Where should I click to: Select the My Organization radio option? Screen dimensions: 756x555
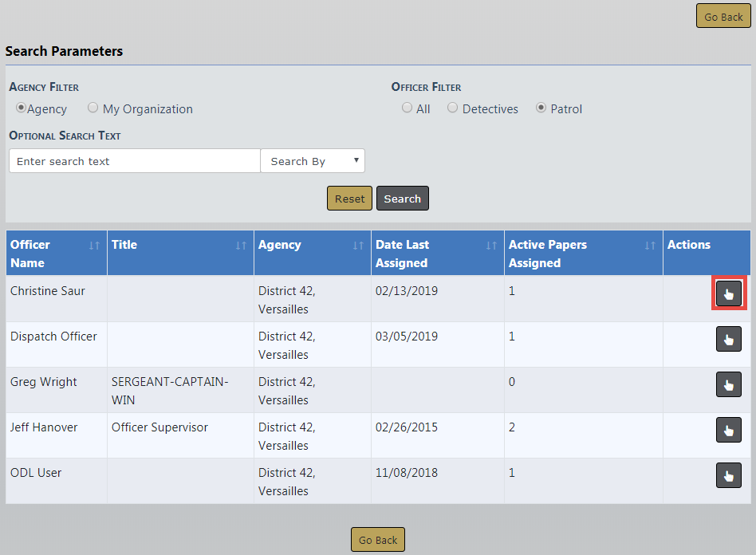point(93,108)
